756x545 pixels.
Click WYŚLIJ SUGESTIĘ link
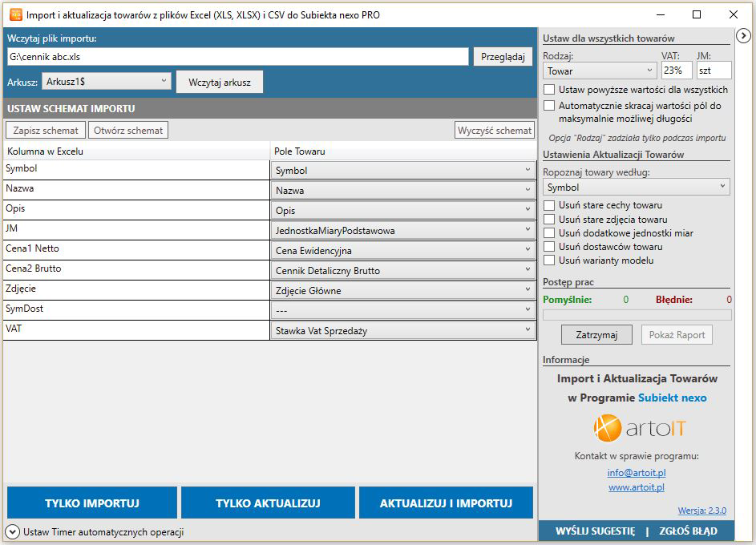pyautogui.click(x=596, y=531)
